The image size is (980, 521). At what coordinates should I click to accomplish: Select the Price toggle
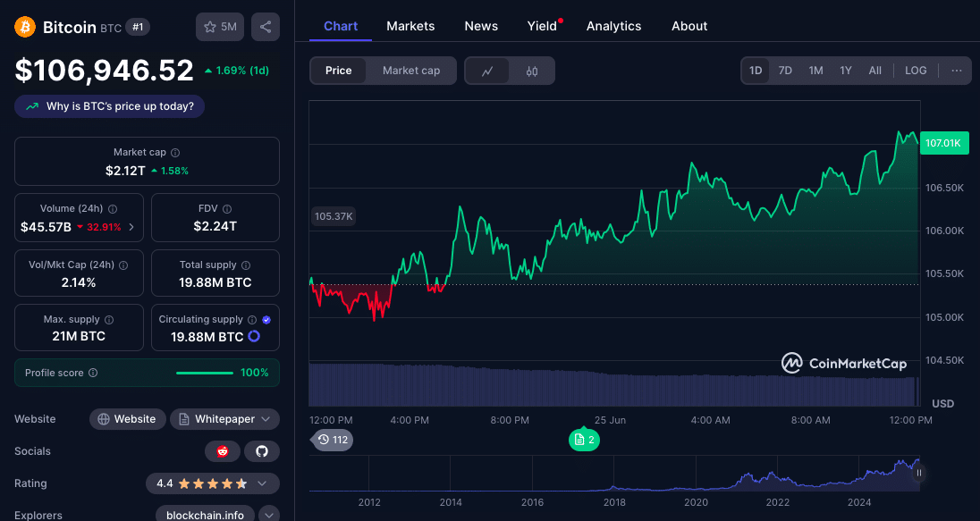(x=338, y=71)
